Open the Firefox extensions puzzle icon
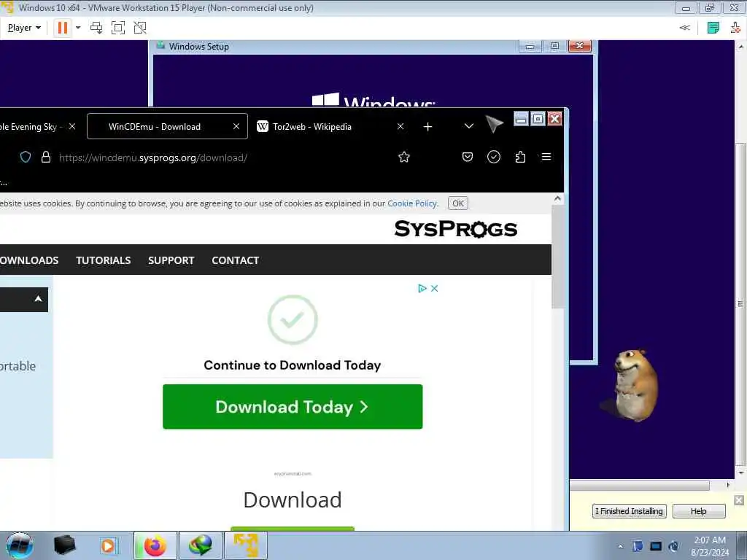Image resolution: width=747 pixels, height=560 pixels. point(520,157)
